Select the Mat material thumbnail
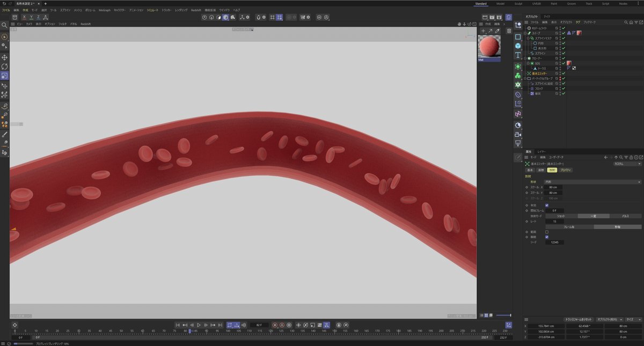Screen dimensions: 644x346 tap(489, 47)
